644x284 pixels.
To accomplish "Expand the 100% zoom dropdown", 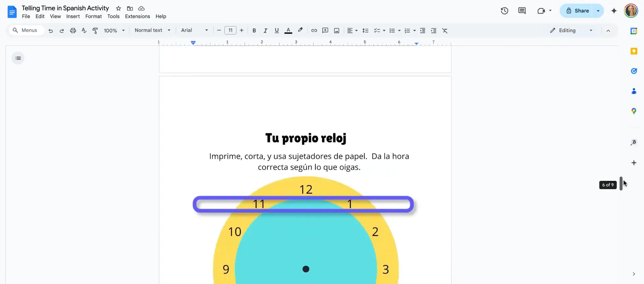I will (114, 30).
